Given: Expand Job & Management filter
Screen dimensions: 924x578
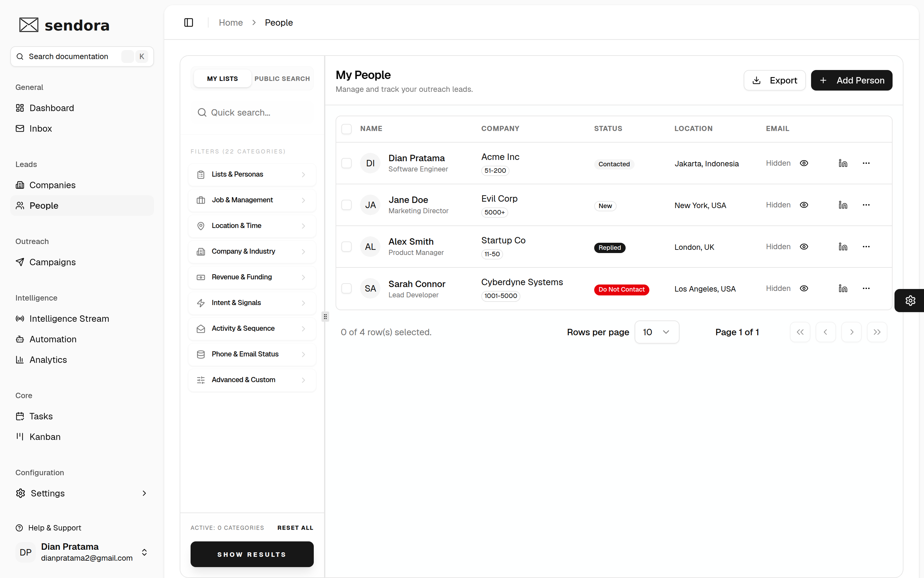Looking at the screenshot, I should tap(252, 200).
